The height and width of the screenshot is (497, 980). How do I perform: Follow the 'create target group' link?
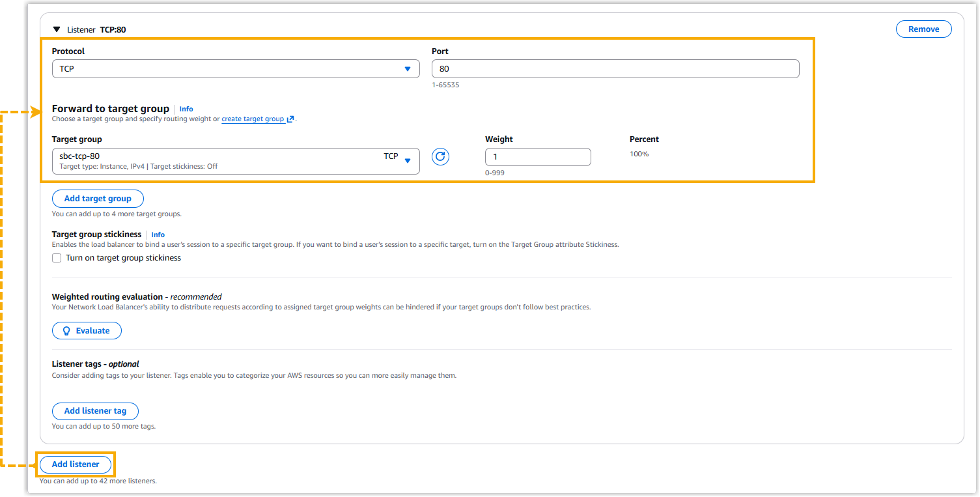click(253, 119)
